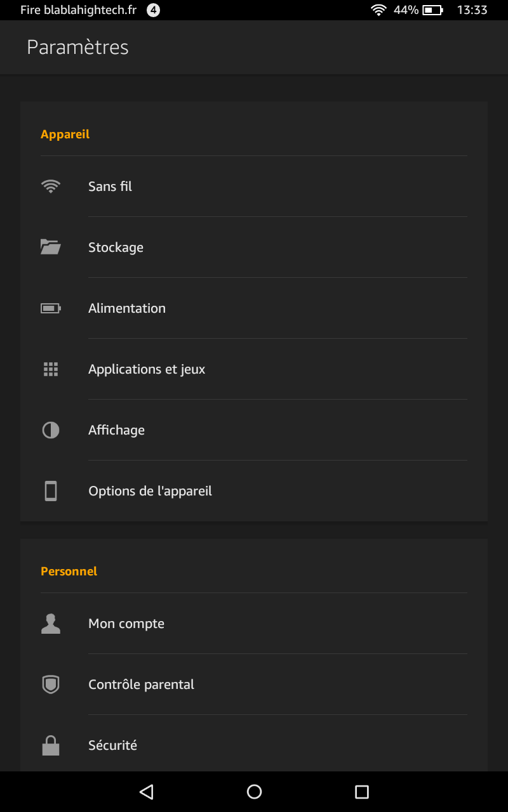Tap the folder icon for Stockage
The image size is (508, 812).
51,247
